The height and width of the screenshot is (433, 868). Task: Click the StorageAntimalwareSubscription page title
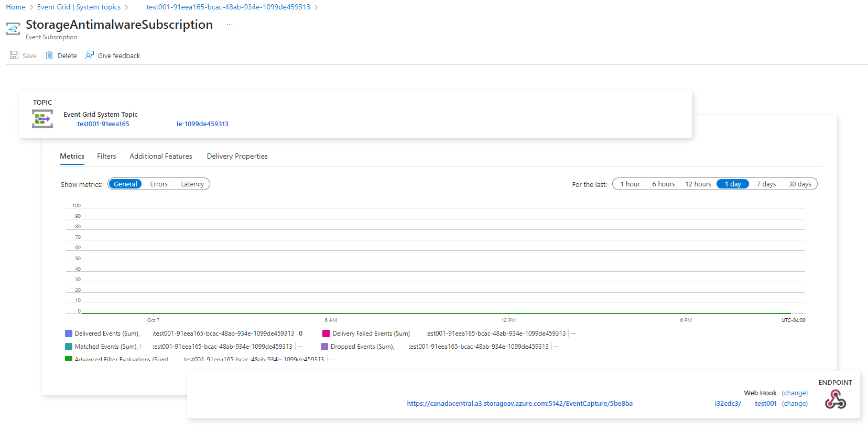(x=120, y=25)
